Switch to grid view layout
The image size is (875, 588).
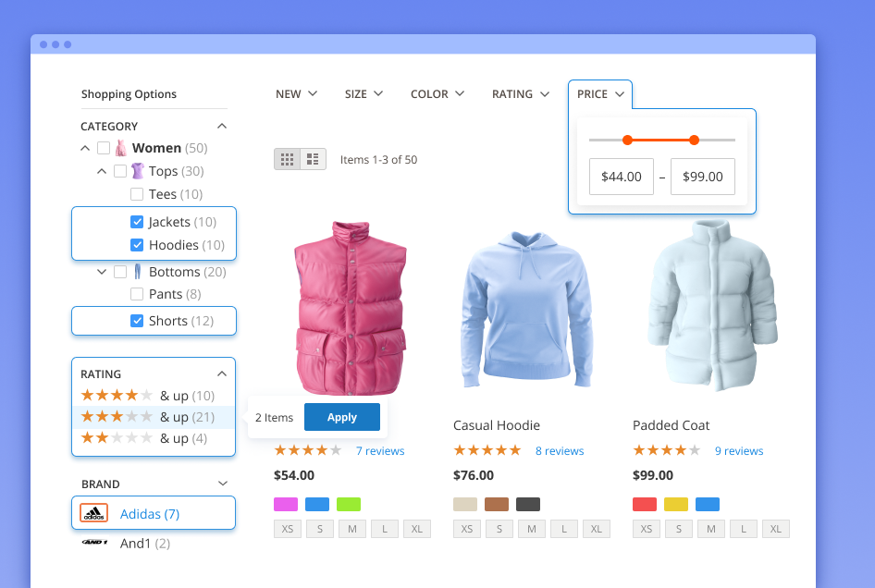(287, 159)
